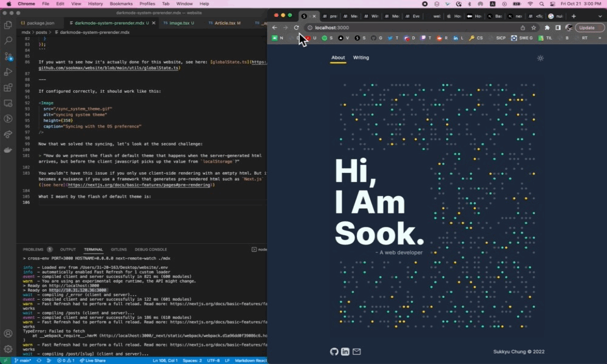607x364 pixels.
Task: Click Ln 106, Col 1 indicator
Action: click(x=164, y=360)
